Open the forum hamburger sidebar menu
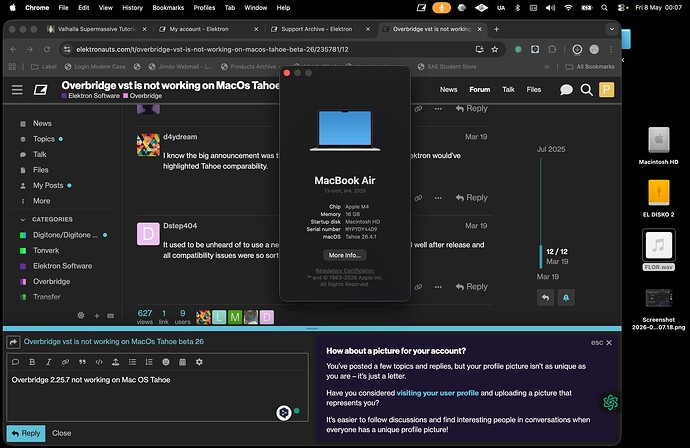Screen dimensions: 690x448 (x=17, y=90)
